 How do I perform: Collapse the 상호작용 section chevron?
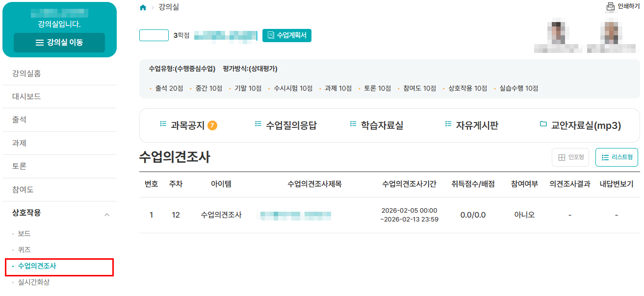click(x=107, y=214)
